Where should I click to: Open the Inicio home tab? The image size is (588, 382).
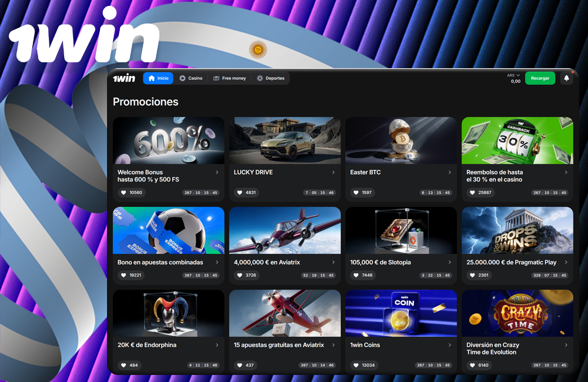158,78
